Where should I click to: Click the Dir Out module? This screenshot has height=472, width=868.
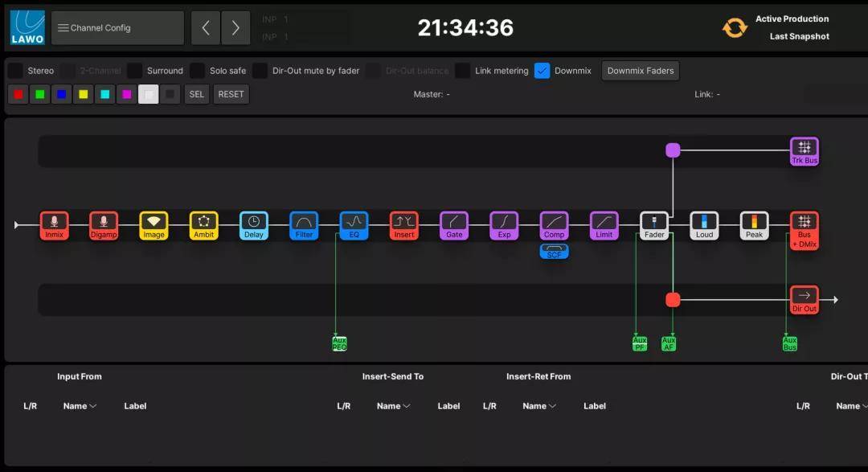804,300
